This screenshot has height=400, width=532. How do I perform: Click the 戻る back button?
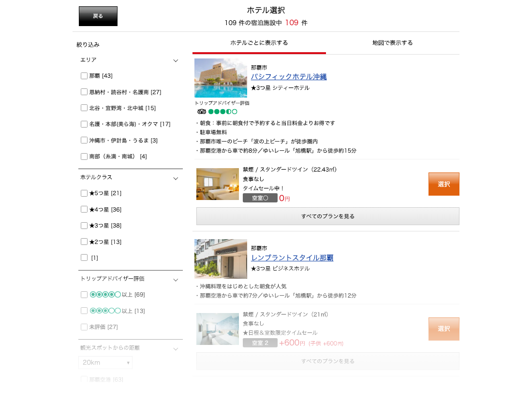point(98,16)
